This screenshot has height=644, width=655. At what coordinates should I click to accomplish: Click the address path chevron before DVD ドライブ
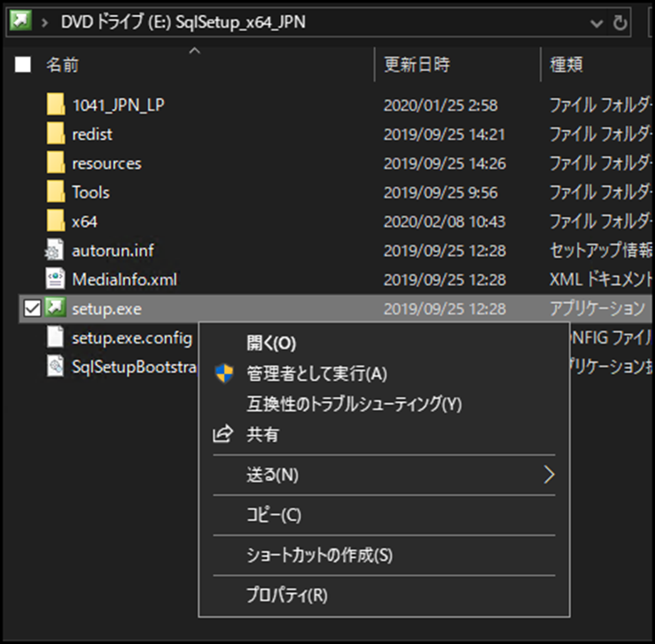(x=44, y=22)
